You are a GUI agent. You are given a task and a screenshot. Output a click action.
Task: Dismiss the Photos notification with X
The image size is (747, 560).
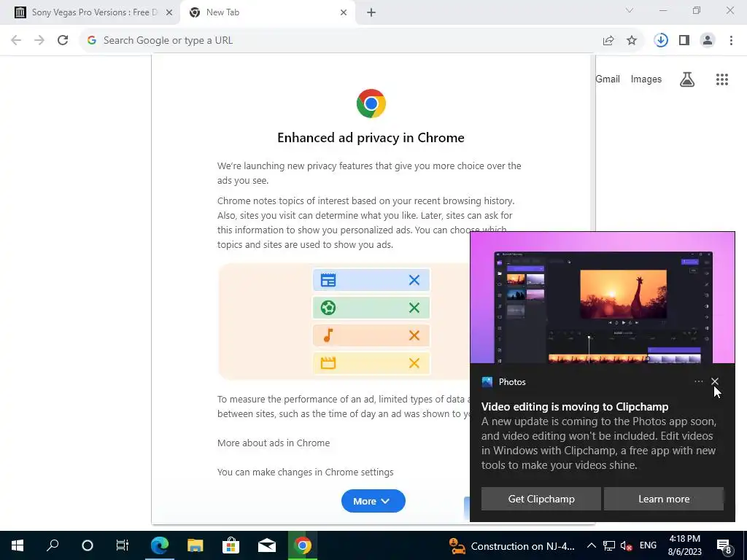point(715,381)
